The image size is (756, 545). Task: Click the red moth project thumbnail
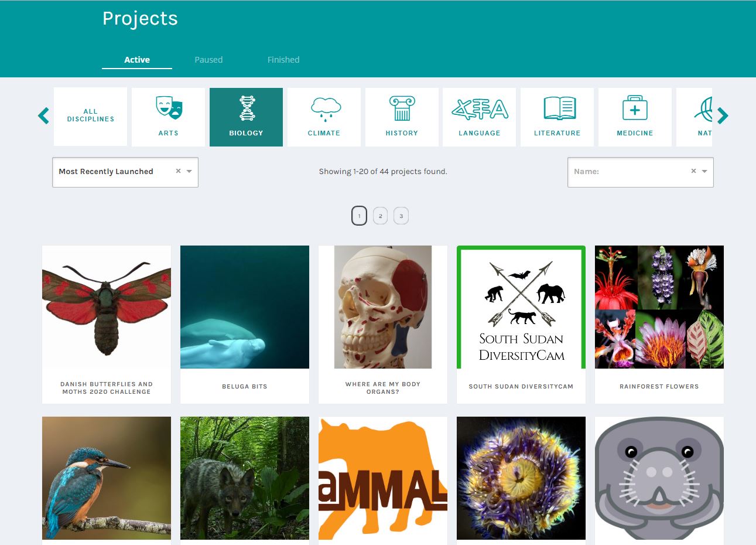[x=107, y=307]
